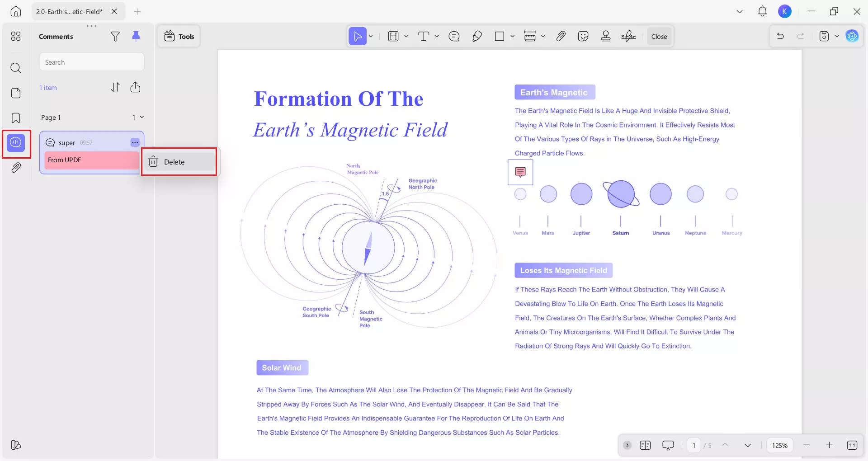Collapse the Page 1 comments group
This screenshot has height=461, width=868.
click(142, 117)
